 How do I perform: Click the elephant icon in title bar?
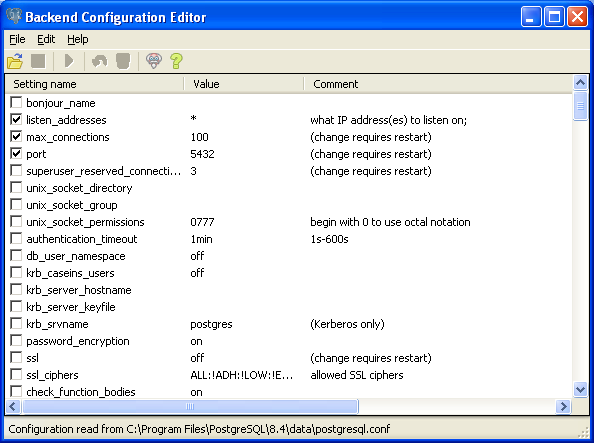(x=14, y=16)
